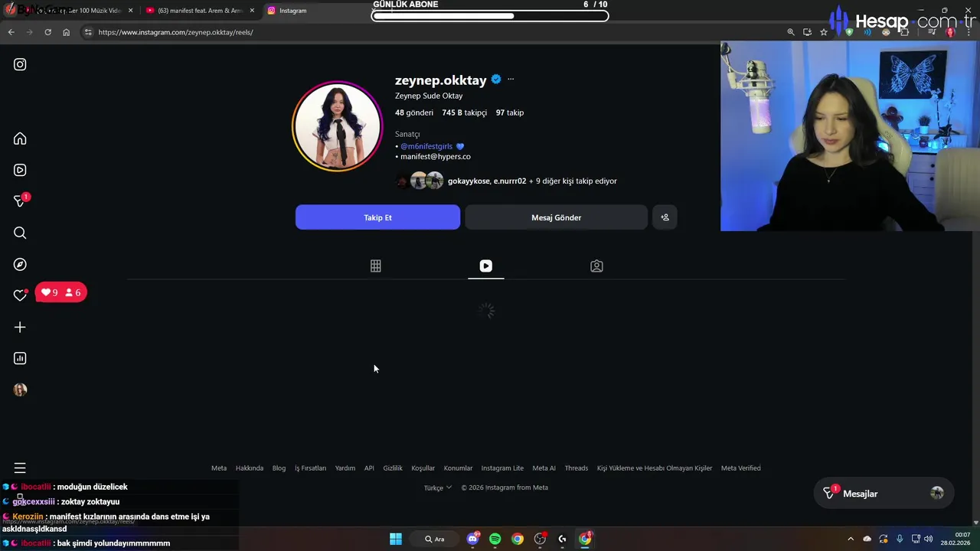
Task: Open Notifications heart icon
Action: 20,295
